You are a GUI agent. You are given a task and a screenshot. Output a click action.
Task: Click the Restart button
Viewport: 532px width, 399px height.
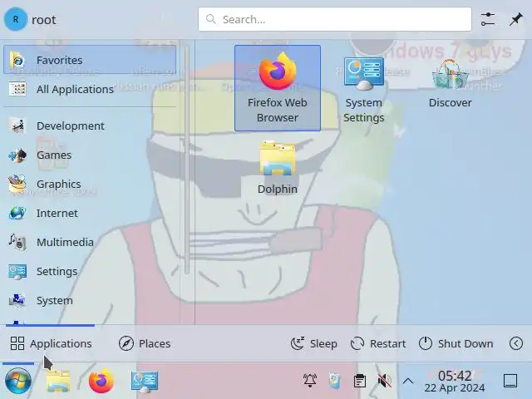(378, 343)
